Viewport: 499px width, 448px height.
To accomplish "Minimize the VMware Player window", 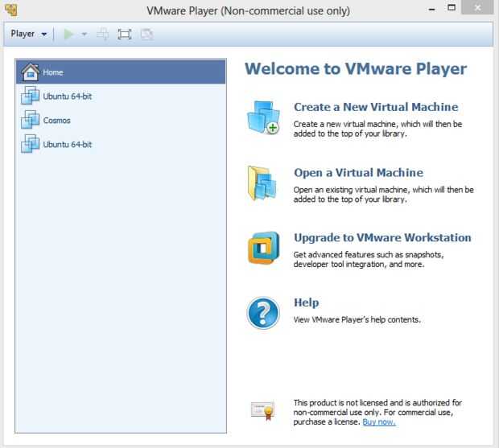I will pyautogui.click(x=431, y=9).
